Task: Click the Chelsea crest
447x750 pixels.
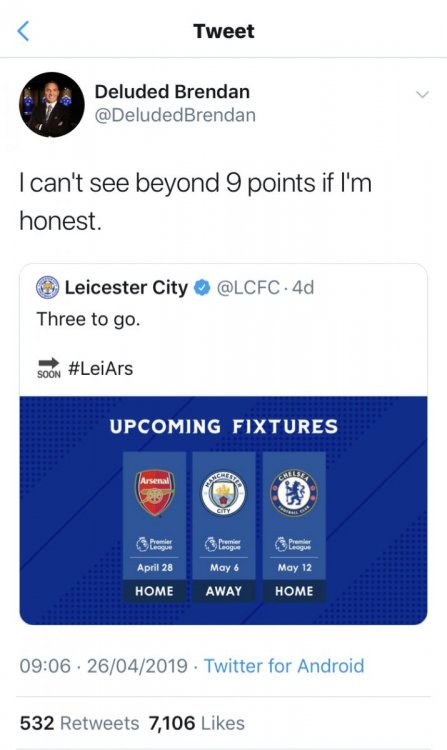Action: click(294, 493)
